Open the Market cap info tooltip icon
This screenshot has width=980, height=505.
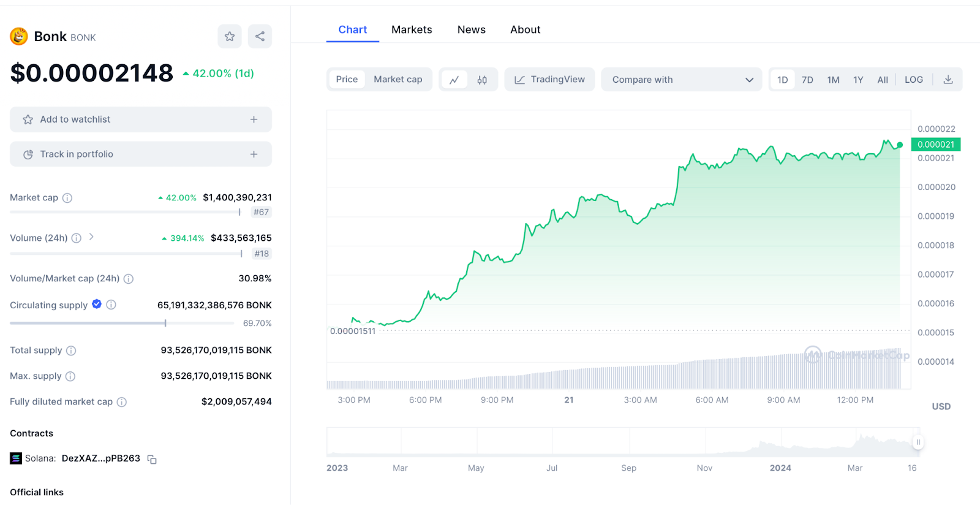[67, 198]
